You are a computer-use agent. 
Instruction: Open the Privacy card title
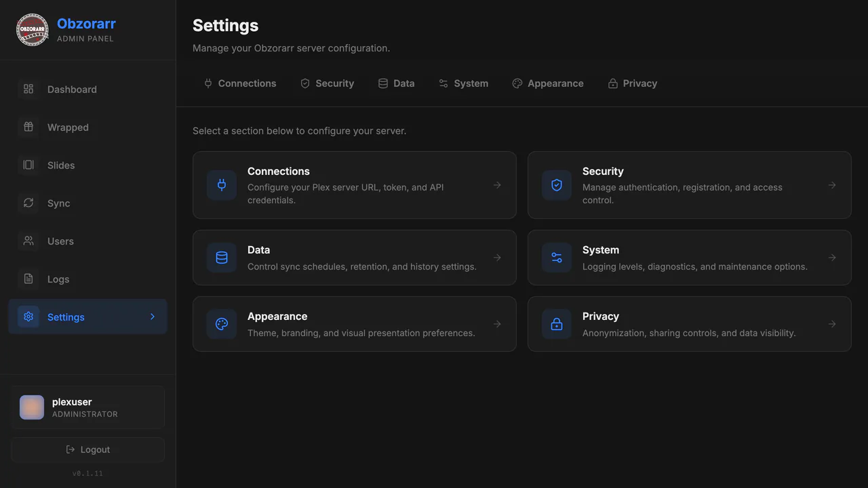(x=601, y=316)
